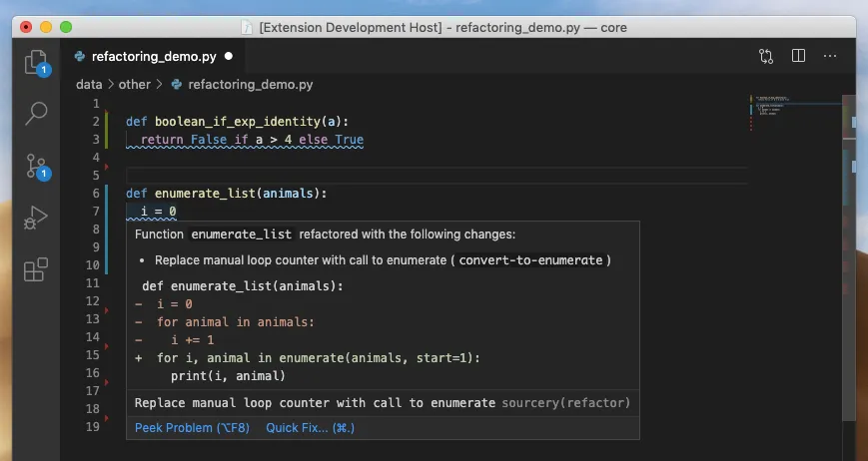Open the Extensions view
The image size is (868, 461).
(36, 269)
